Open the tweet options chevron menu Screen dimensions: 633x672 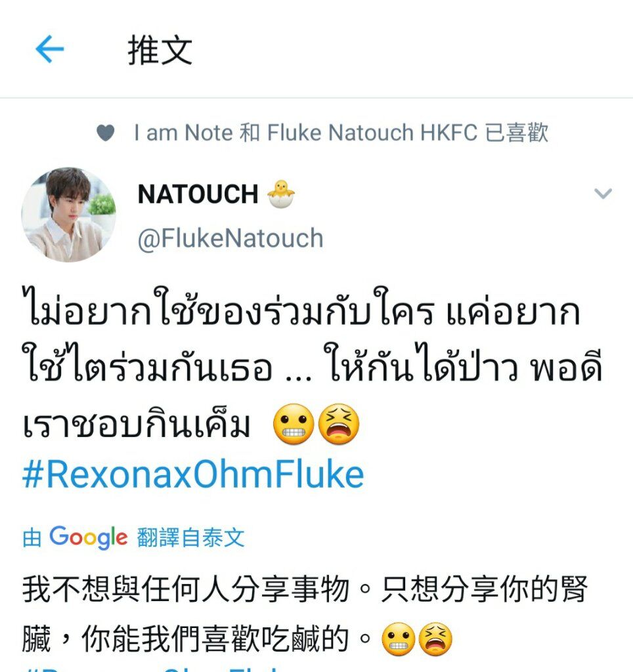click(603, 194)
